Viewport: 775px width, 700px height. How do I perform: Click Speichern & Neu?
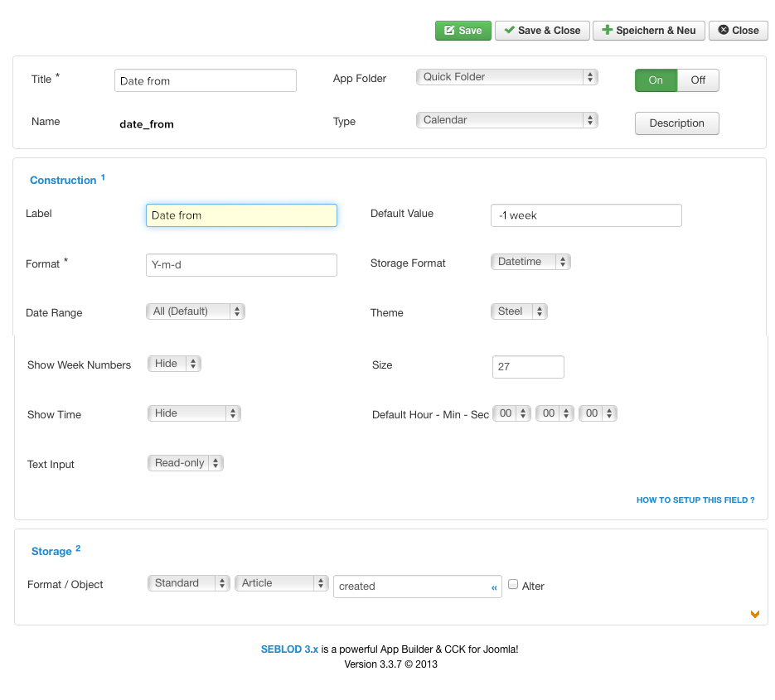(648, 31)
